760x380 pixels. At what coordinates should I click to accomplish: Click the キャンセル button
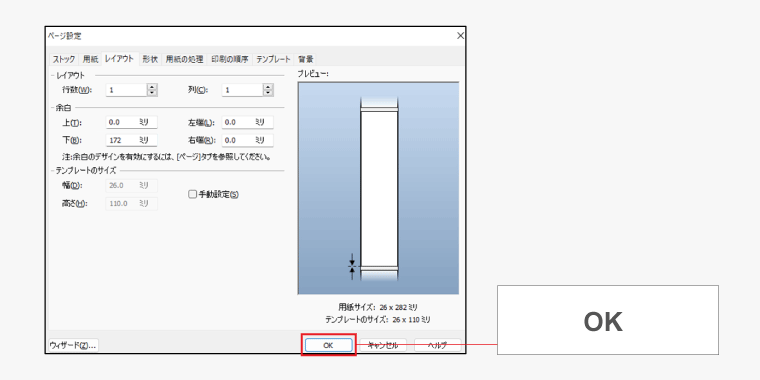[x=383, y=345]
